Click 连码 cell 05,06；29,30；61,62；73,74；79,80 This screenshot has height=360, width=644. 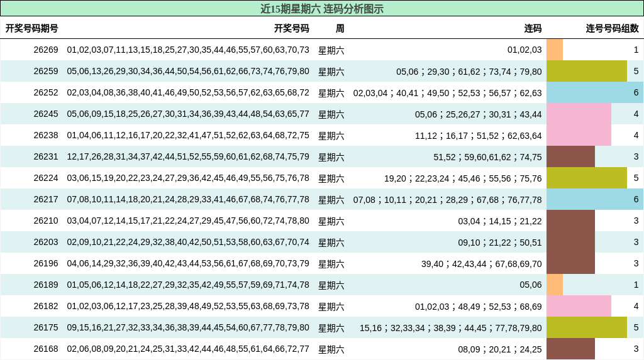(x=469, y=72)
